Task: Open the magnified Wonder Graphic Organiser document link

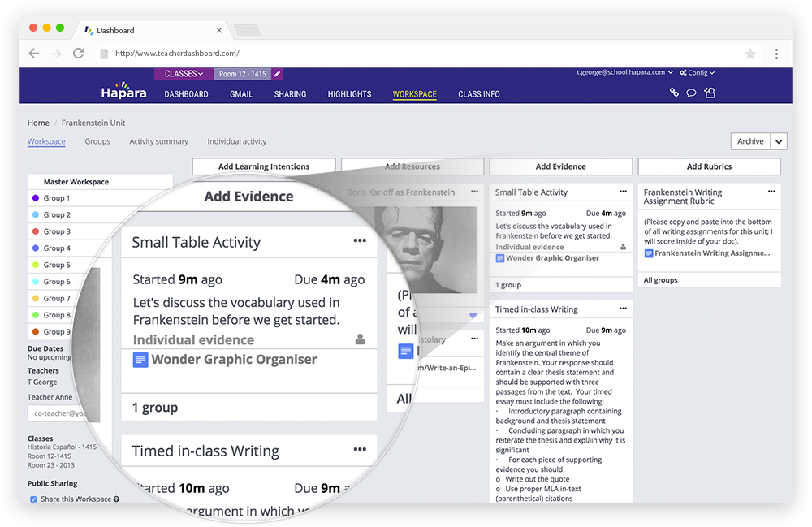Action: click(234, 359)
